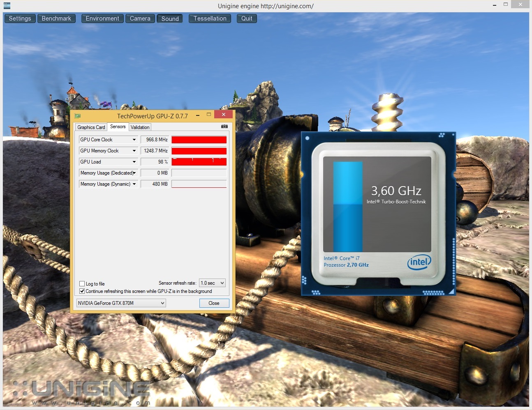Expand GPU Core Clock sensor dropdown
The height and width of the screenshot is (410, 532).
click(134, 140)
